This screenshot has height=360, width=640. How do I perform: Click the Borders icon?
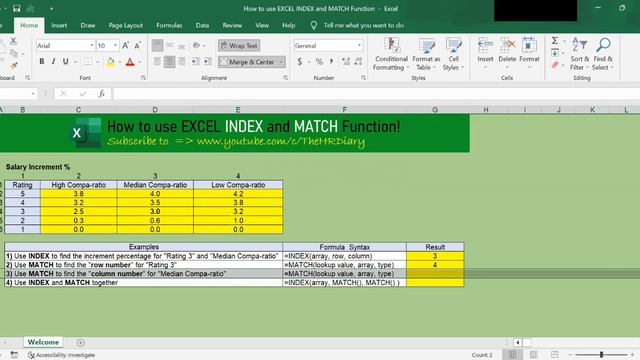click(x=88, y=62)
